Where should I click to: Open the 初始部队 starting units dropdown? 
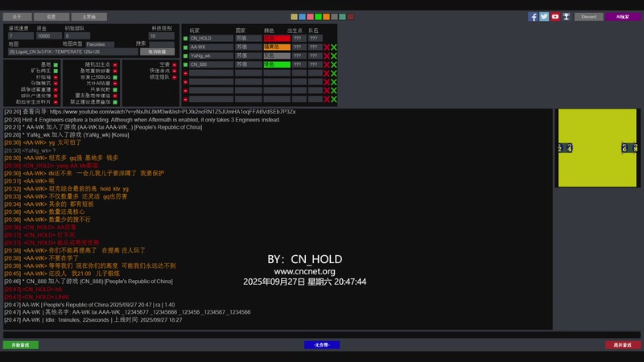pyautogui.click(x=76, y=36)
